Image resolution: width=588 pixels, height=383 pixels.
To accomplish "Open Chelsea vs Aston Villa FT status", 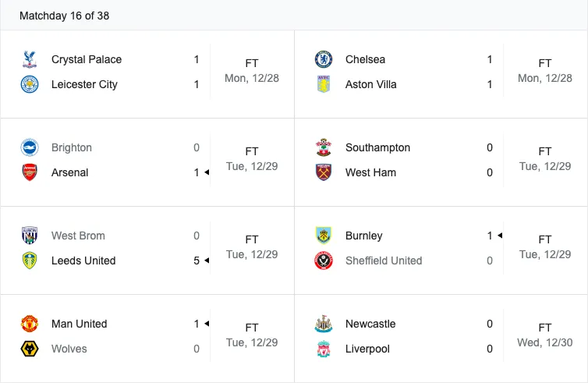I will pyautogui.click(x=545, y=63).
